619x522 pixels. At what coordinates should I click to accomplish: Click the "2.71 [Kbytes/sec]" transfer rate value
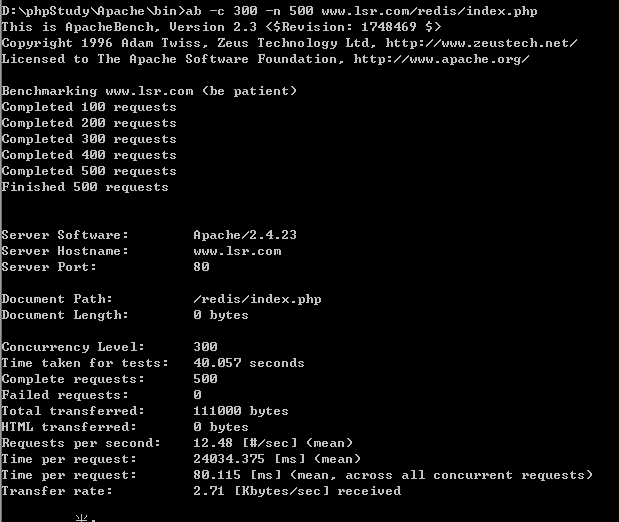pos(261,491)
